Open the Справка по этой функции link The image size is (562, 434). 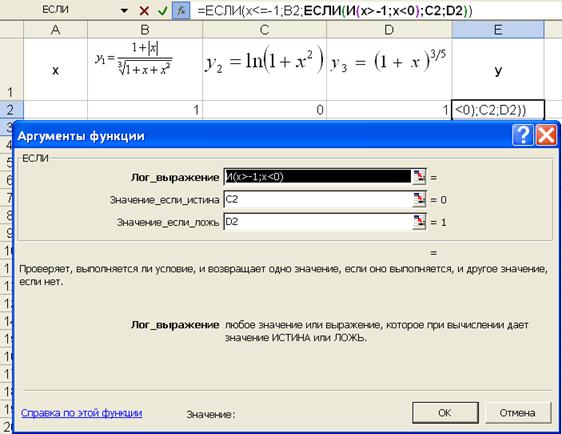[81, 413]
